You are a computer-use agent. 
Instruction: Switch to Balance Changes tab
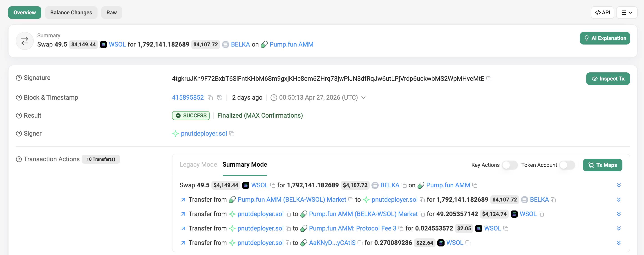click(71, 13)
